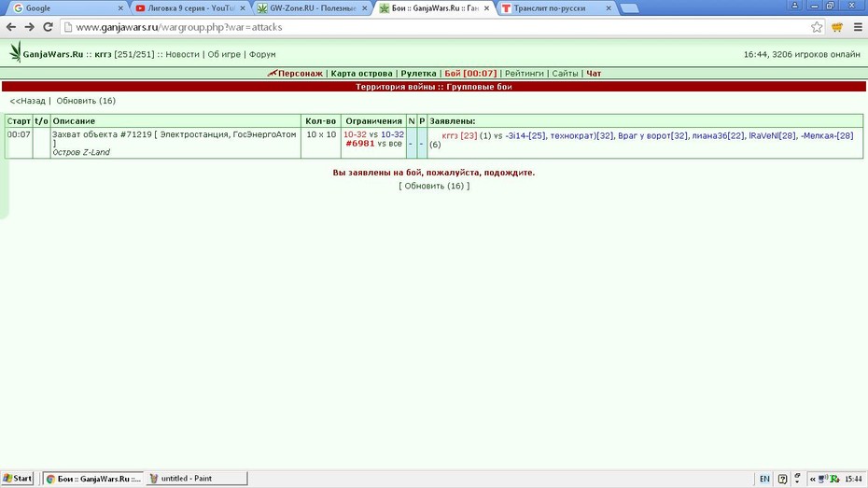Click the address bar URL field

pos(438,27)
